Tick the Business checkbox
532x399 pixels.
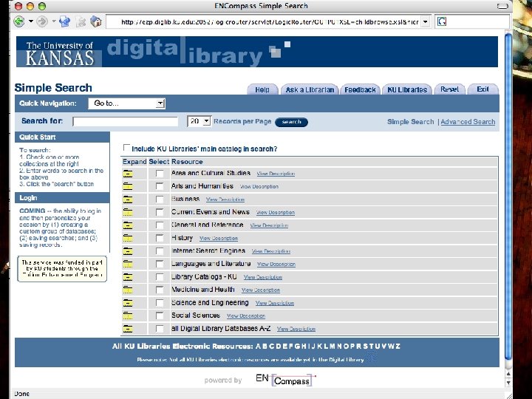coord(160,199)
